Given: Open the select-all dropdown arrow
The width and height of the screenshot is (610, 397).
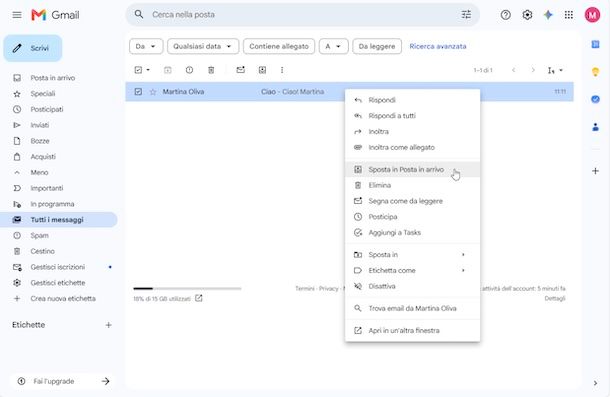Looking at the screenshot, I should [x=148, y=70].
